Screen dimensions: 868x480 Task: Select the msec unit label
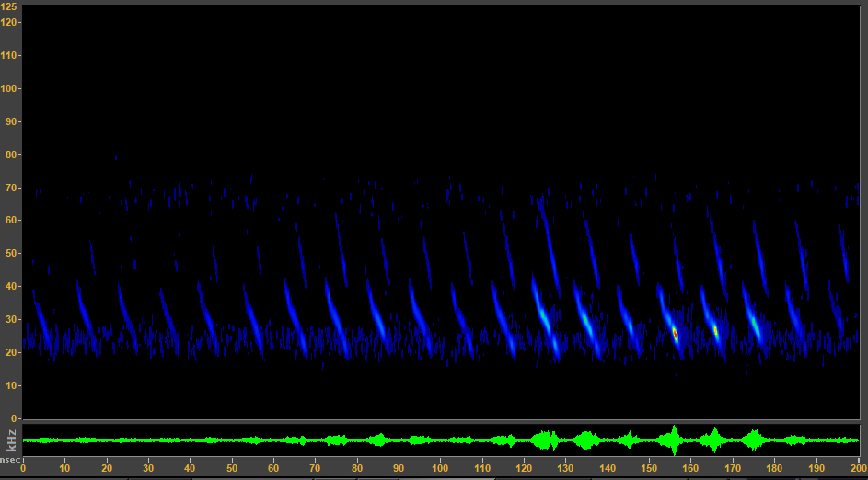tap(9, 460)
